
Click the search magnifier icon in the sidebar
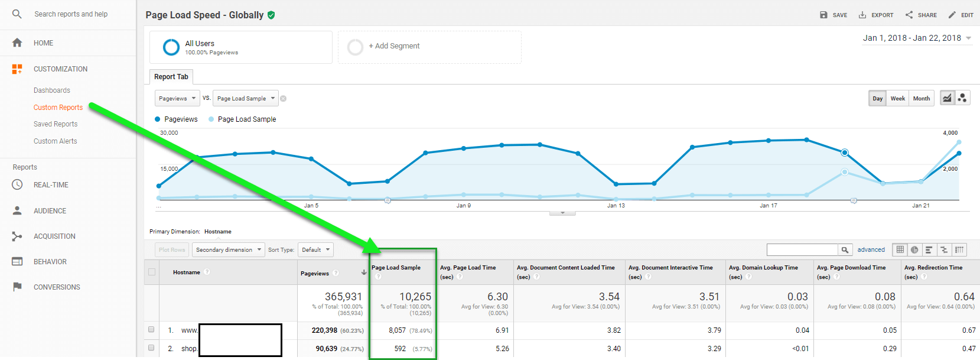tap(17, 14)
